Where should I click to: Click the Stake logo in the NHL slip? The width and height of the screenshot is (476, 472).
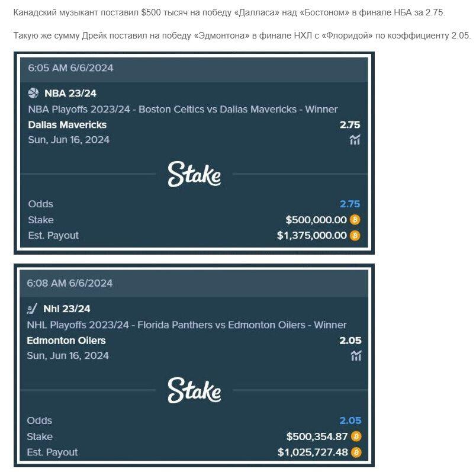(x=194, y=390)
